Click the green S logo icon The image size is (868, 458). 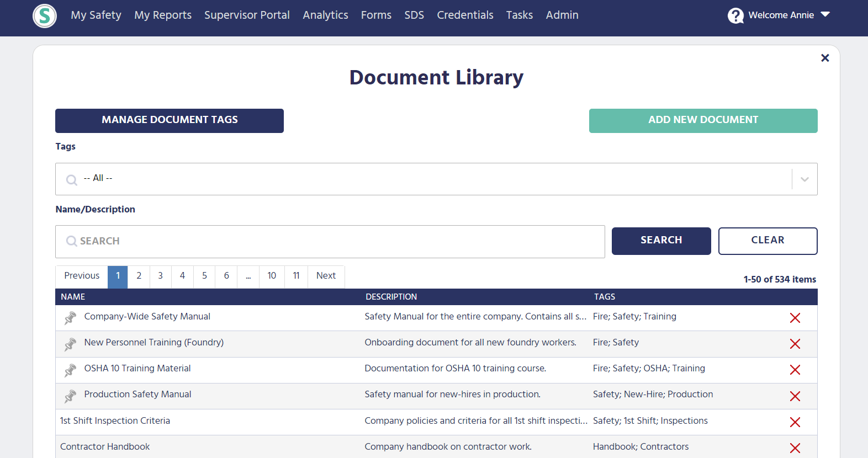pos(45,15)
